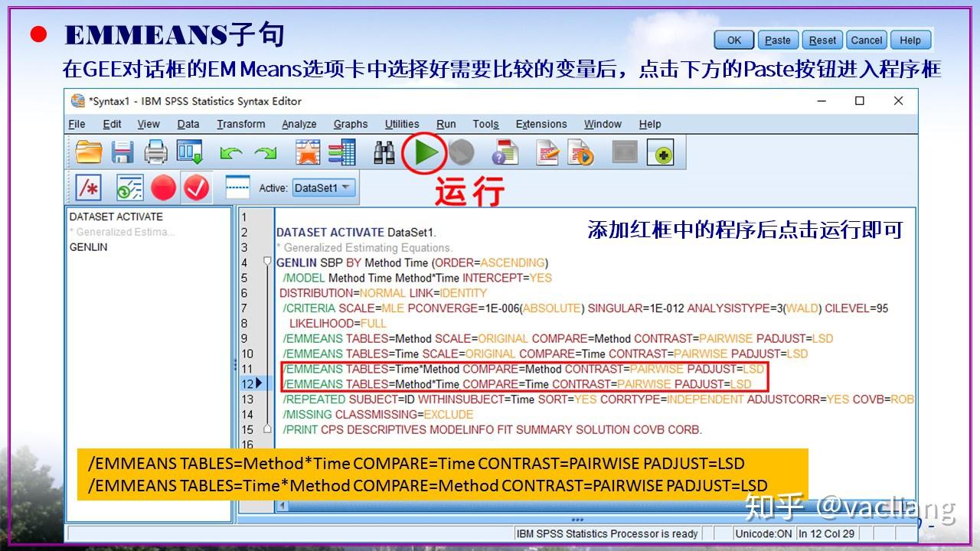Open the Active dataset dropdown showing DataSet1

(x=322, y=186)
